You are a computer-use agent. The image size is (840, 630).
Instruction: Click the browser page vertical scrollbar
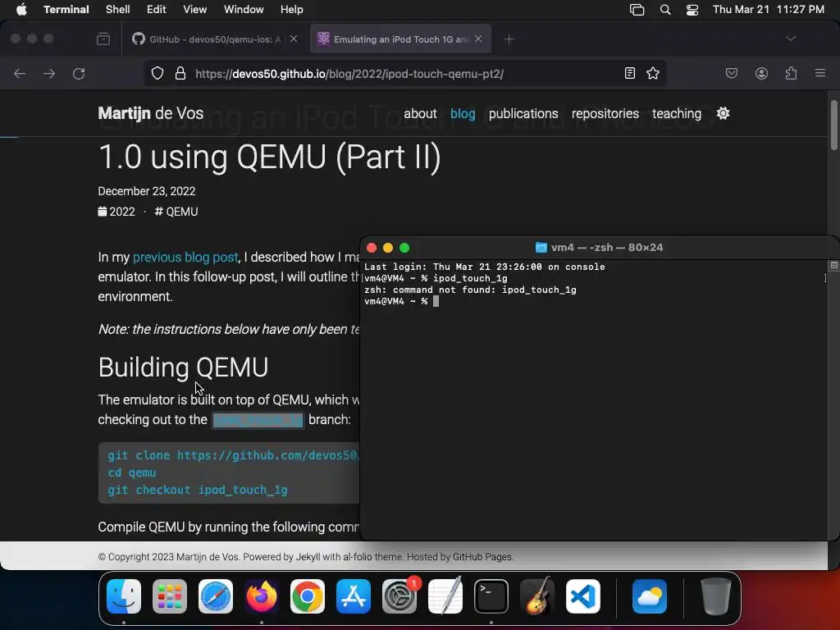[x=833, y=125]
